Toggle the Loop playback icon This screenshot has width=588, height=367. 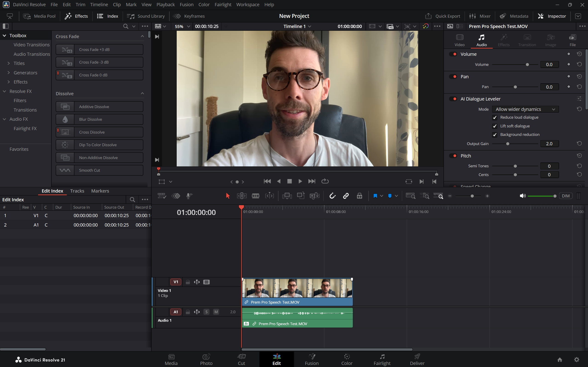point(325,181)
